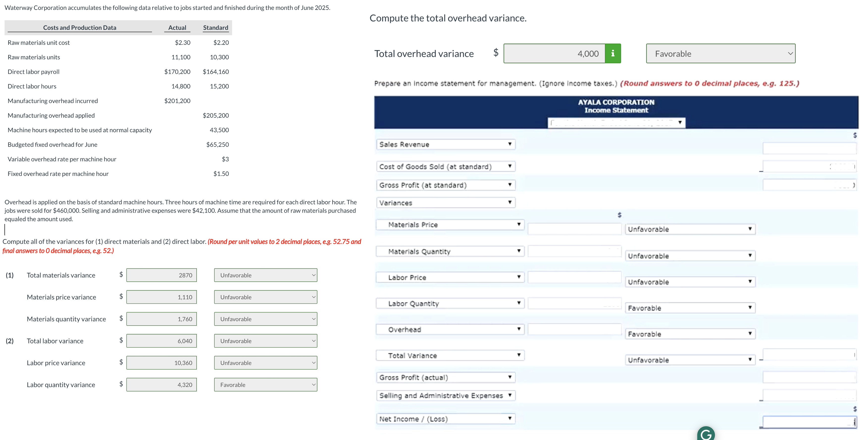
Task: Open Favorable dropdown for Labor Quantity row
Action: coord(690,308)
